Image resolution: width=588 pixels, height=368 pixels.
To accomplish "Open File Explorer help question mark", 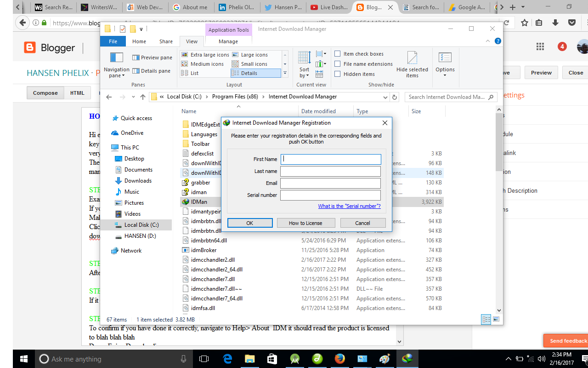I will (x=498, y=41).
